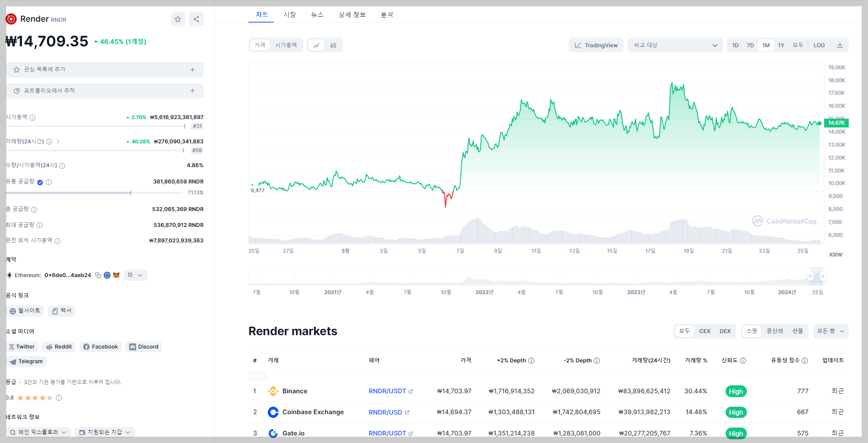Open info icon beside -2% Depth
This screenshot has height=443, width=868.
tap(597, 361)
